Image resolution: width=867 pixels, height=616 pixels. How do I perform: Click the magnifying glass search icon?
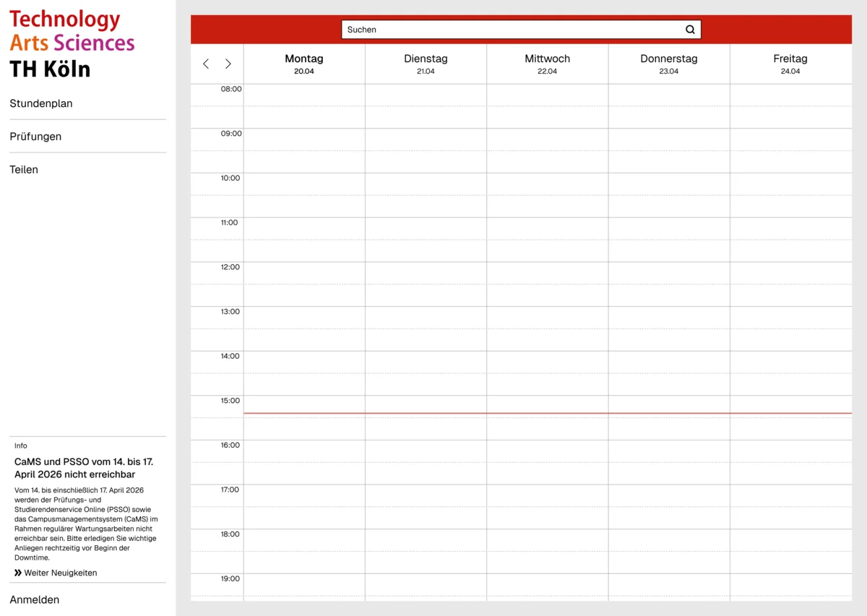[690, 30]
